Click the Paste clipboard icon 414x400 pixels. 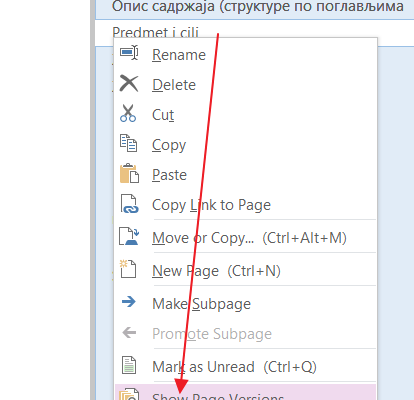tap(129, 173)
